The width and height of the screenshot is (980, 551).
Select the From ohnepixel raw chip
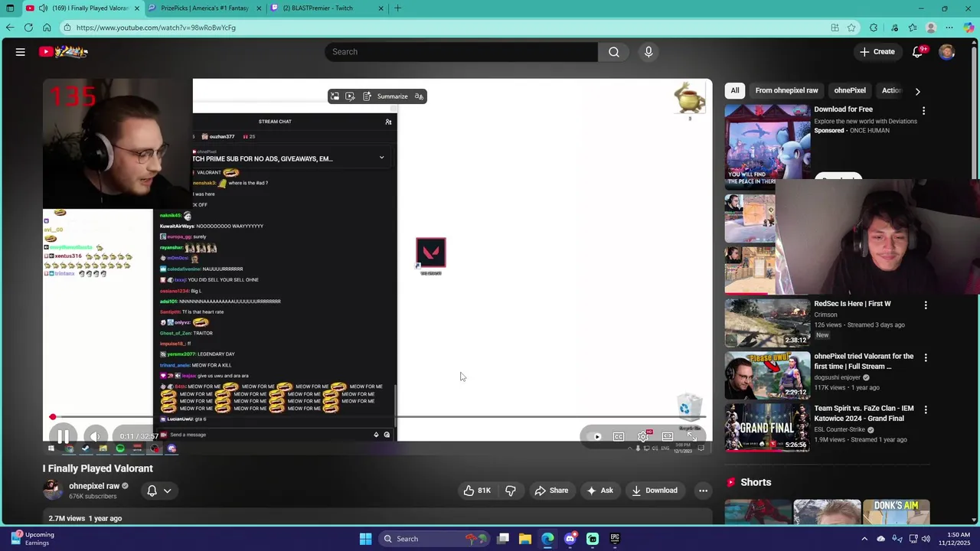coord(786,90)
